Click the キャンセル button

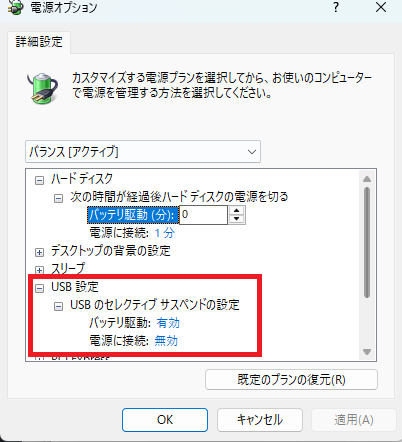pyautogui.click(x=260, y=420)
